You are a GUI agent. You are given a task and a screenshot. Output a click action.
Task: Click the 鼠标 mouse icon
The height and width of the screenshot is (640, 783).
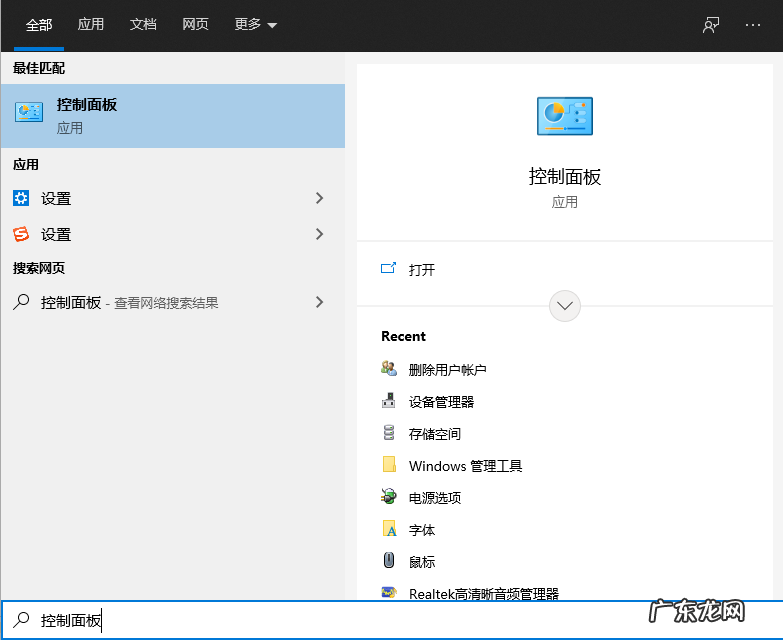coord(389,561)
